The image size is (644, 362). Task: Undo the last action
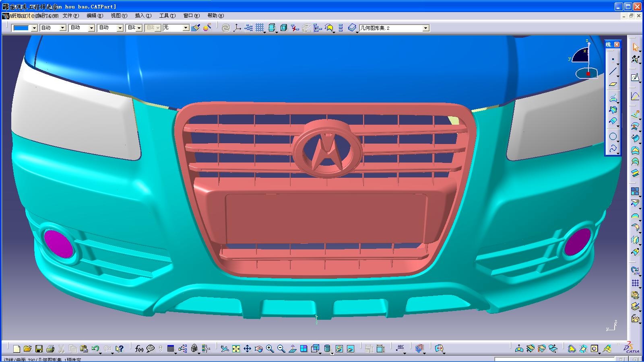click(x=95, y=349)
